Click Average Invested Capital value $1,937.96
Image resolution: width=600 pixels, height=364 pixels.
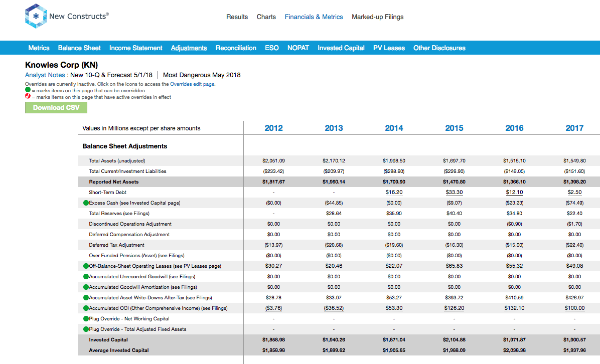(x=574, y=350)
